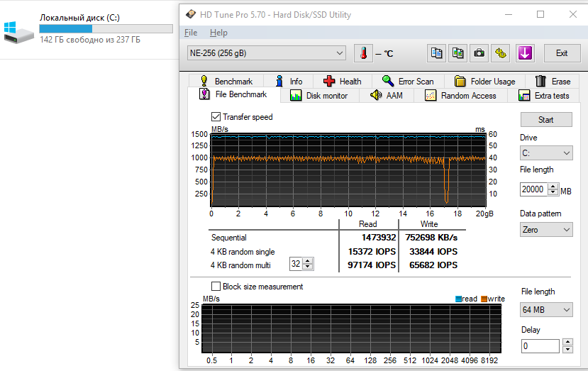588x371 pixels.
Task: Click the Start button
Action: pyautogui.click(x=546, y=120)
